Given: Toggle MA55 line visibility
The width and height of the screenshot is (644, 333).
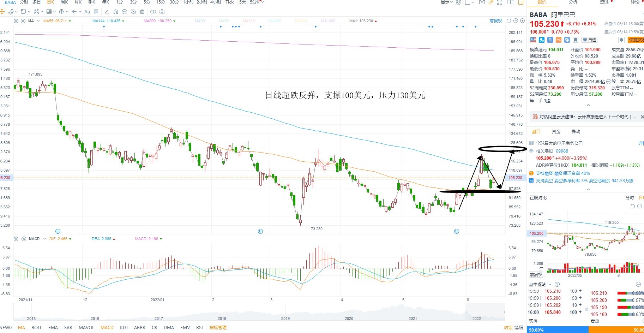Looking at the screenshot, I should [57, 21].
